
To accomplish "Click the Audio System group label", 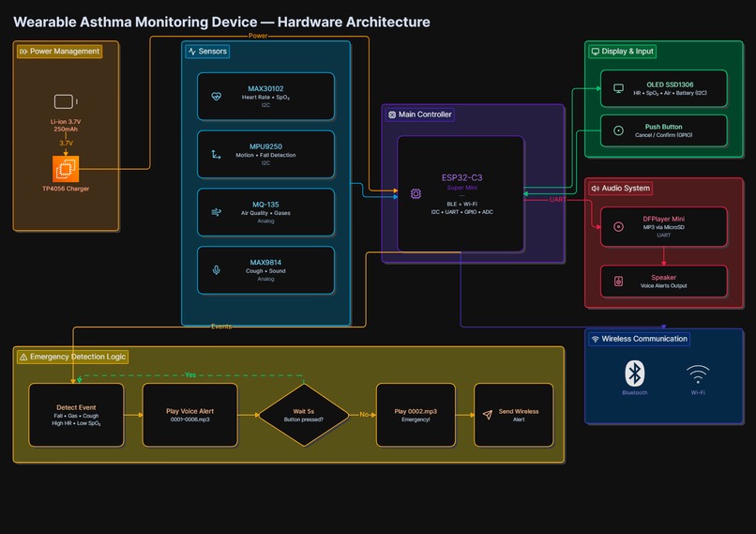I will 626,188.
